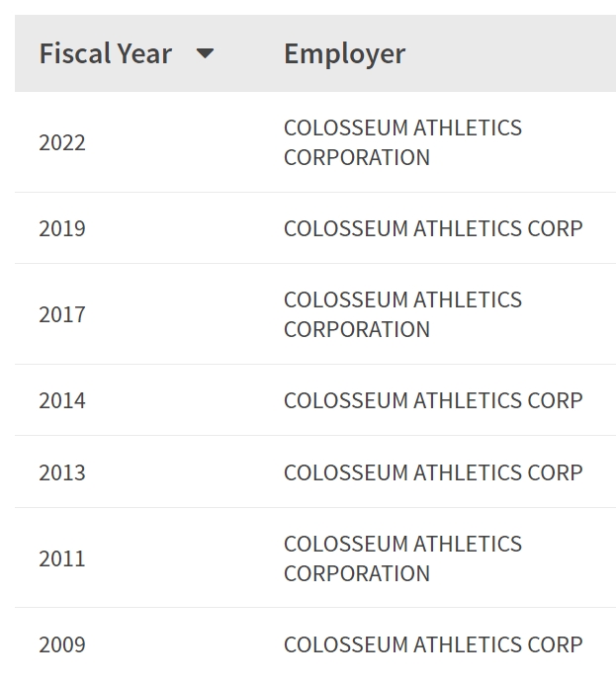Viewport: 616px width, 684px height.
Task: Open the employer name in the 2014 row
Action: click(433, 400)
